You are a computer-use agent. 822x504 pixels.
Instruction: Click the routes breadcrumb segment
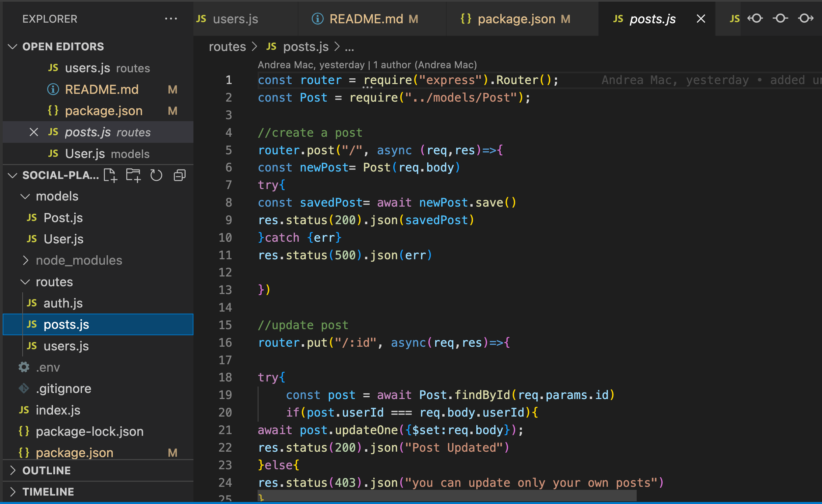(227, 47)
